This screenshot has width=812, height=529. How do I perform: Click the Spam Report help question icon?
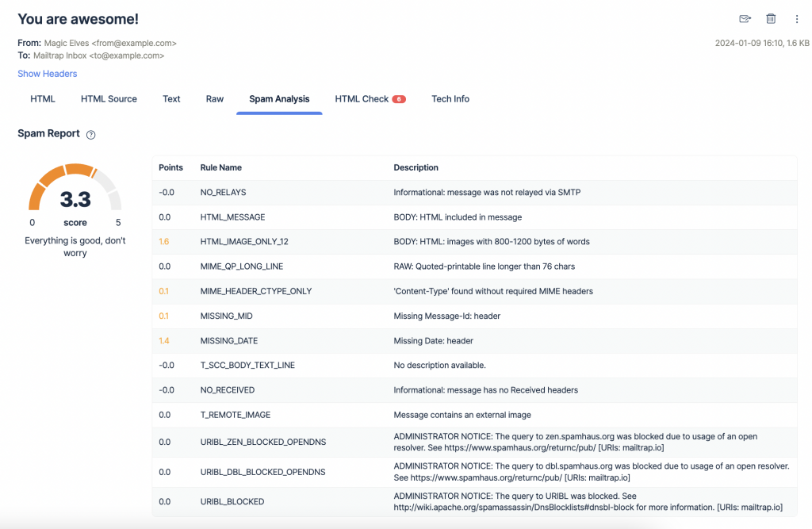point(91,135)
